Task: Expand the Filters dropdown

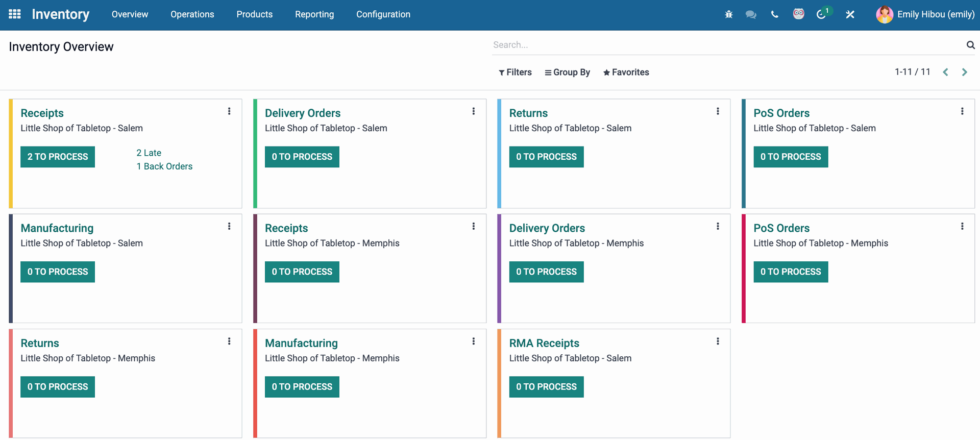Action: [x=515, y=72]
